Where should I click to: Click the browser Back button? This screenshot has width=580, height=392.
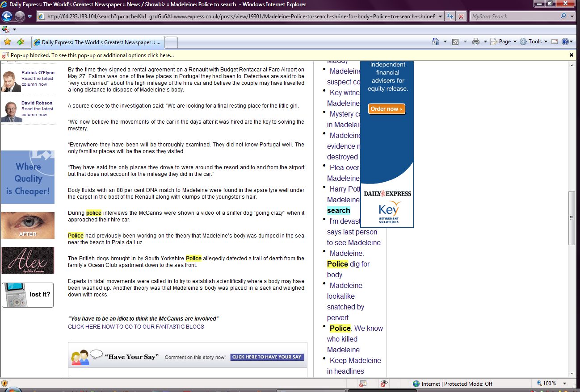tap(7, 17)
